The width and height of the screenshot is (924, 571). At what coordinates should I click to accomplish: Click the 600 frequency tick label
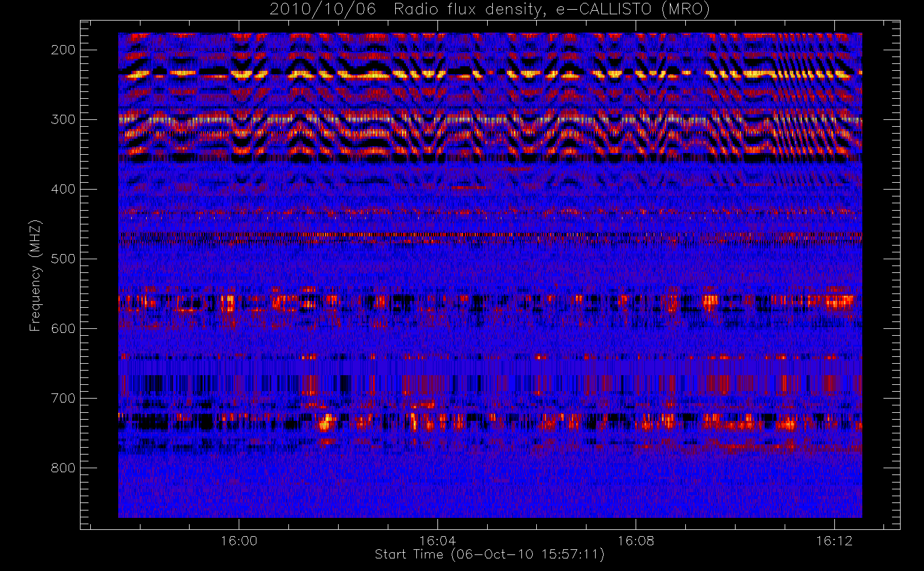63,328
